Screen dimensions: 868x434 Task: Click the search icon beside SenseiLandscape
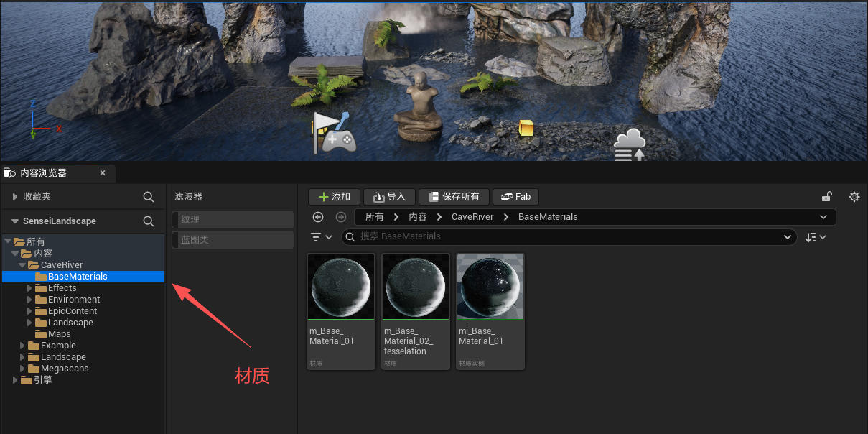click(149, 221)
